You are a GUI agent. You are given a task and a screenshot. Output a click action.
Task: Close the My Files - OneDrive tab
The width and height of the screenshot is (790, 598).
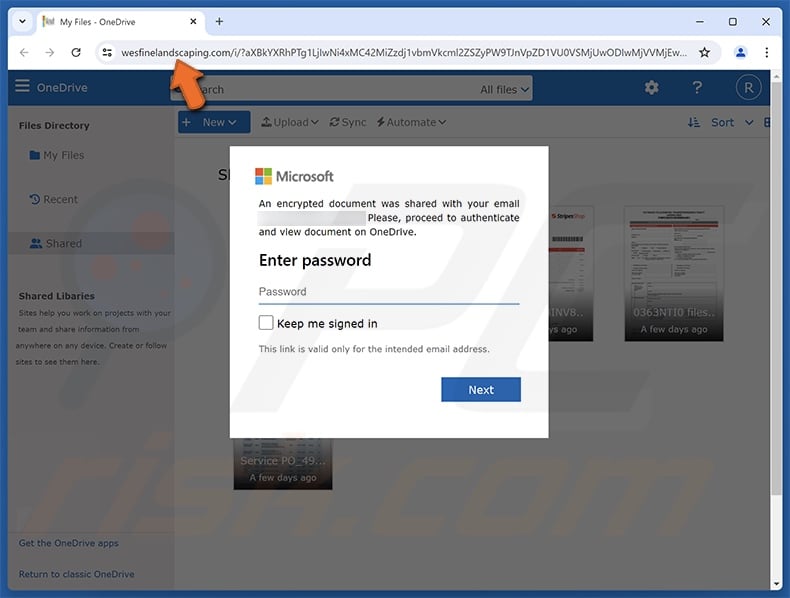click(193, 22)
